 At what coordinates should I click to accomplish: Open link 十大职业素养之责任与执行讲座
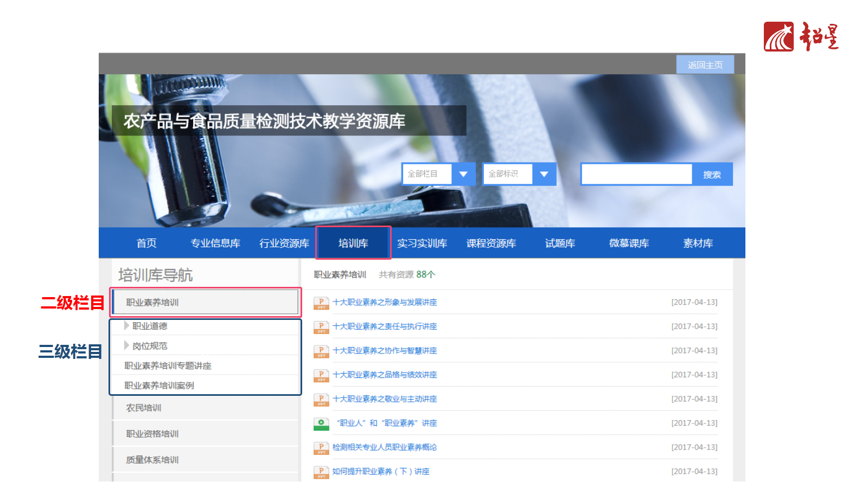pos(385,326)
